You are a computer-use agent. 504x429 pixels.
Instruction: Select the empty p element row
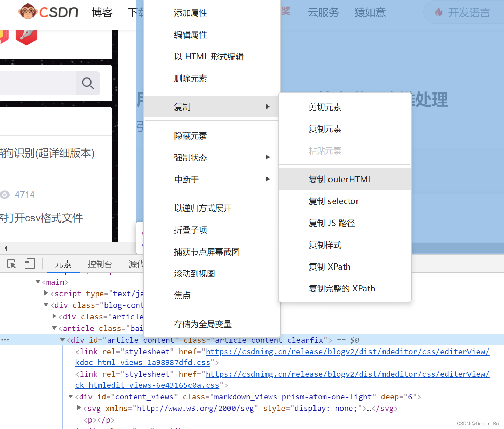(99, 420)
